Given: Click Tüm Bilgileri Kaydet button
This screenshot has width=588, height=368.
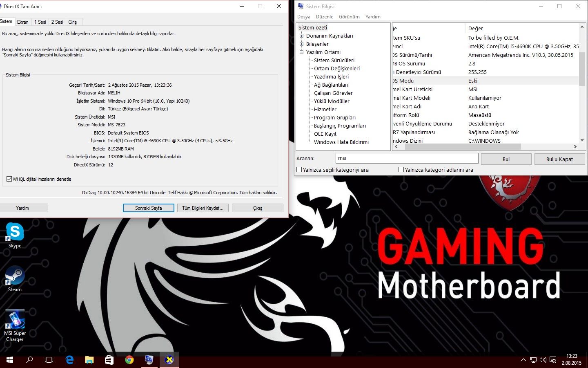Looking at the screenshot, I should coord(203,208).
